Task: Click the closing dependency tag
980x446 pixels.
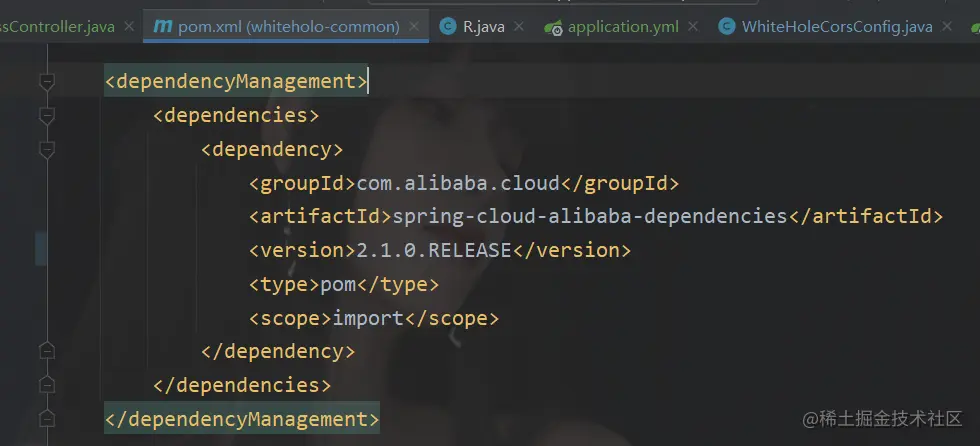Action: [x=278, y=351]
